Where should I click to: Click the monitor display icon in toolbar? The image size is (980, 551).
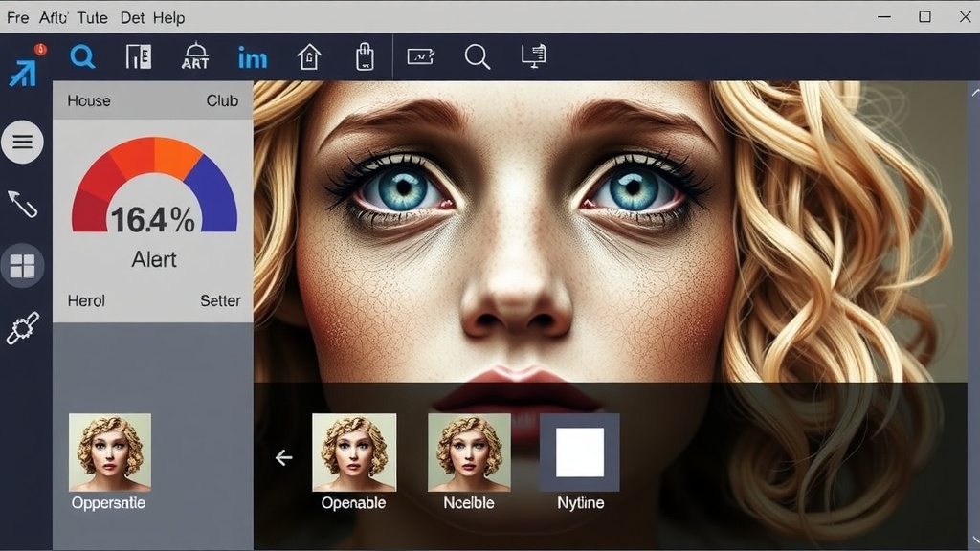coord(533,57)
